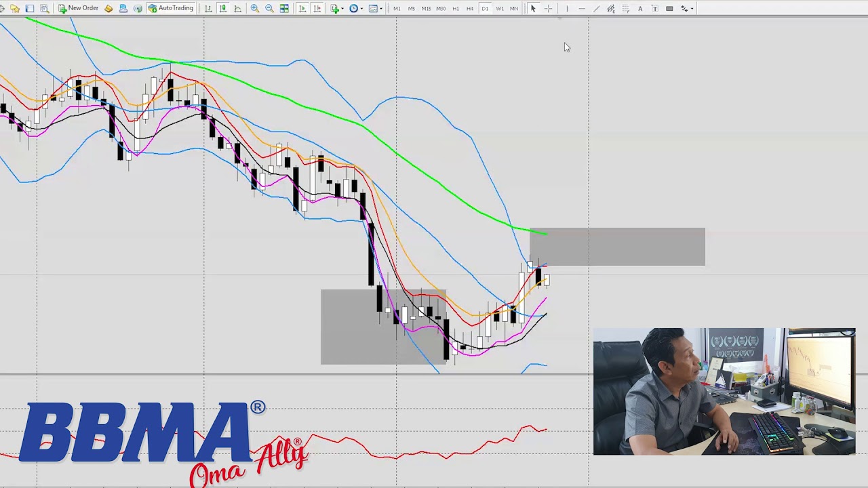Switch chart to bar chart mode

(208, 8)
